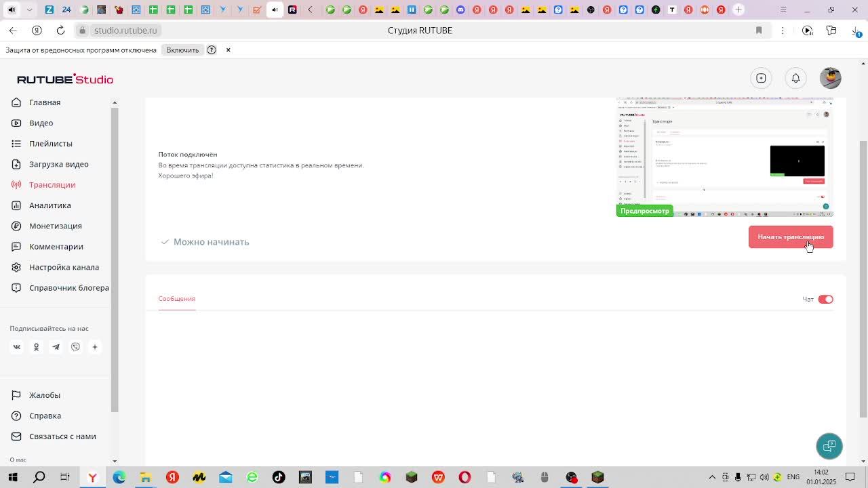The width and height of the screenshot is (868, 488).
Task: Open the Telegram social link
Action: tap(56, 347)
